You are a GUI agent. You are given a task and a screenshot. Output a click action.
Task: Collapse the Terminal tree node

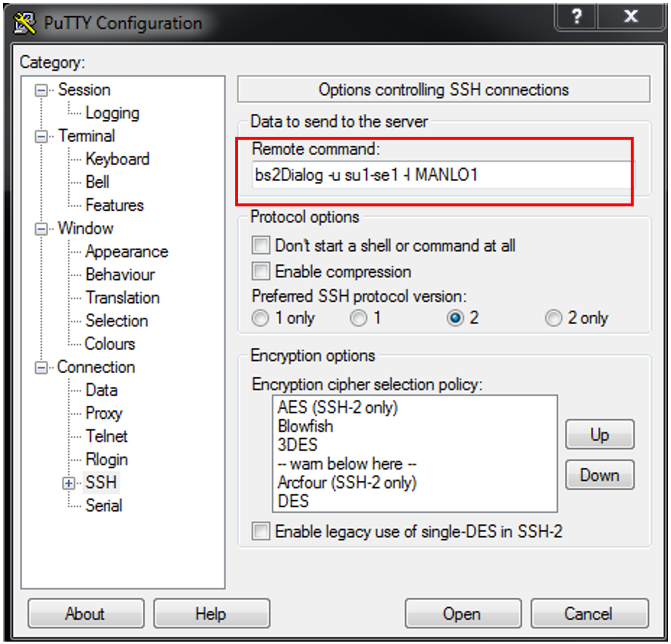point(42,137)
